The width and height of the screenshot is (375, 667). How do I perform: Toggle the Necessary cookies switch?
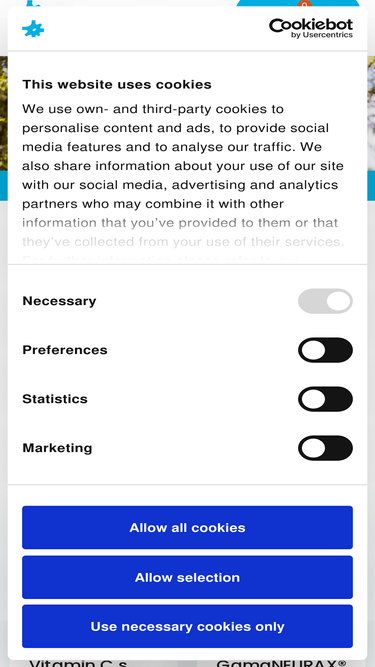[x=325, y=301]
